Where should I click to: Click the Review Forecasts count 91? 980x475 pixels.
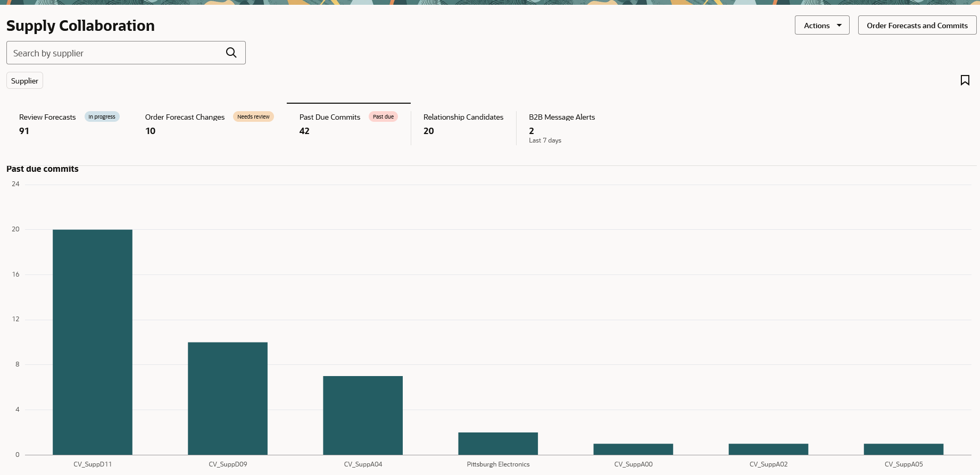(x=24, y=131)
